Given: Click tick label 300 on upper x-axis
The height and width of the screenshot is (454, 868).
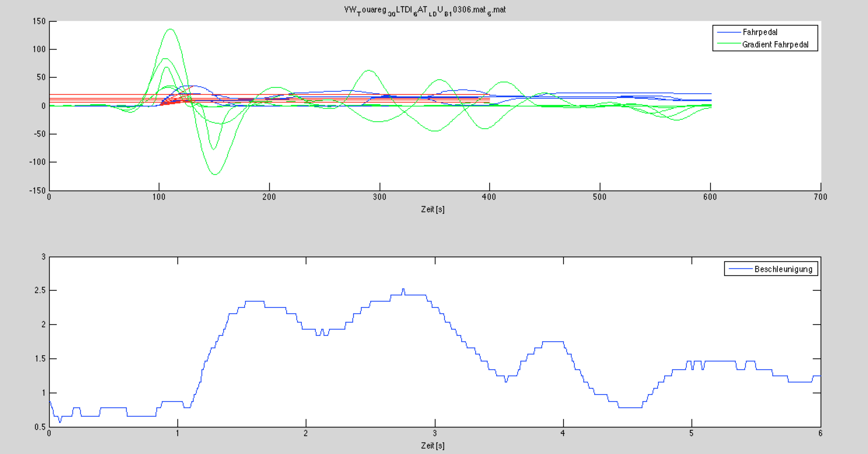Looking at the screenshot, I should pos(380,197).
